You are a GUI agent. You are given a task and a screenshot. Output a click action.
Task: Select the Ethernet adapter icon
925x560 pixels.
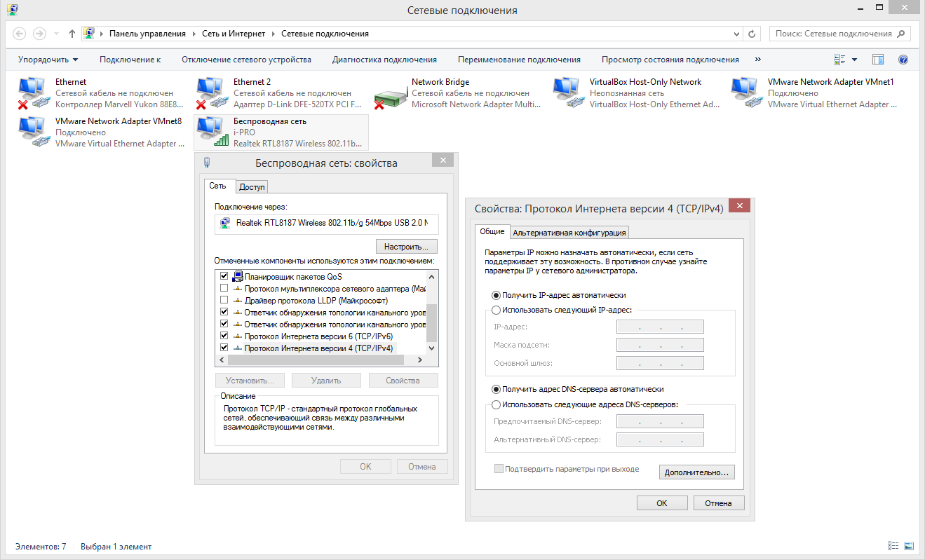click(33, 93)
